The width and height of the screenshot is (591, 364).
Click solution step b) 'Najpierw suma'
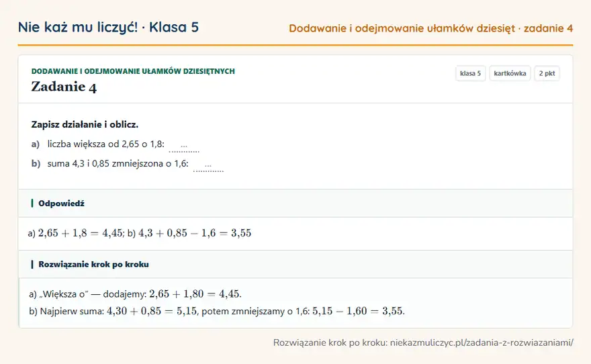(x=72, y=311)
